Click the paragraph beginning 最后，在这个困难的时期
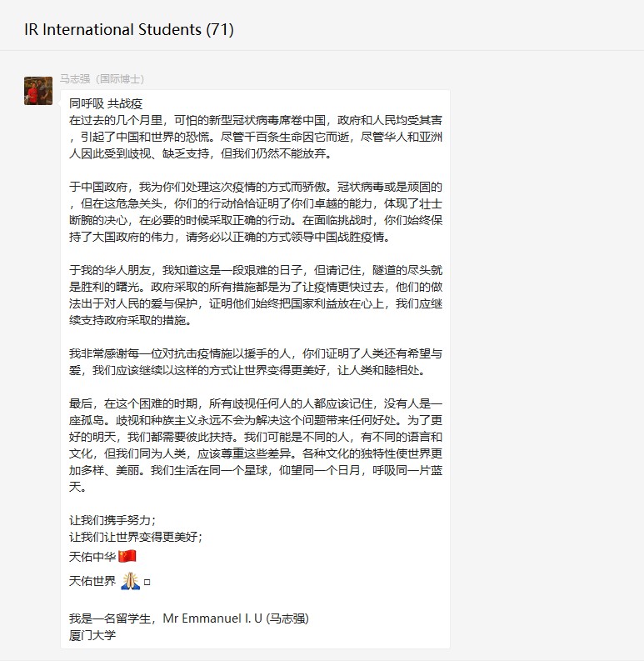 pyautogui.click(x=256, y=445)
